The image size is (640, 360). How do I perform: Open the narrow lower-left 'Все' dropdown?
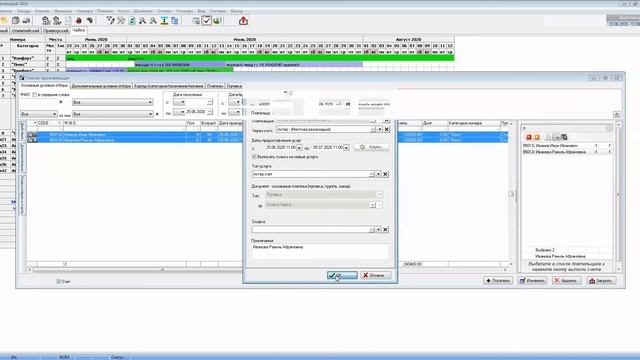[x=54, y=114]
